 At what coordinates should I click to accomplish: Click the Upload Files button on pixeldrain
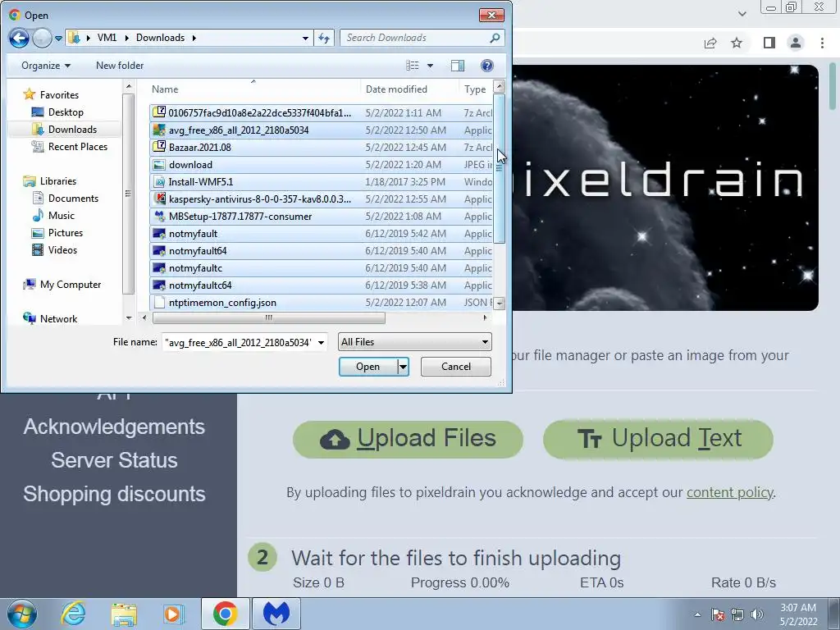pos(408,440)
